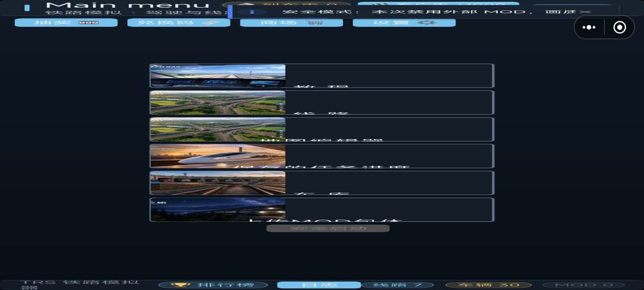Open the 设置 settings button
Viewport: 644px width, 290px height.
[x=404, y=23]
